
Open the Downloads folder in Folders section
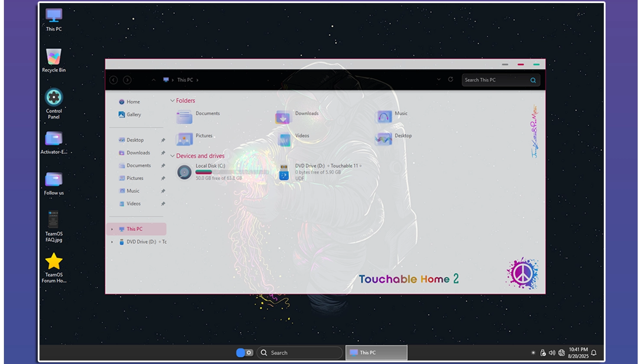(x=283, y=117)
